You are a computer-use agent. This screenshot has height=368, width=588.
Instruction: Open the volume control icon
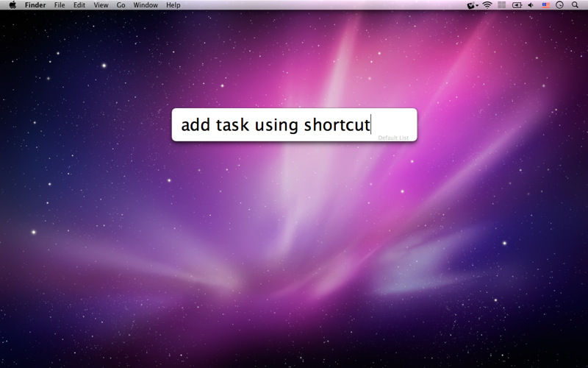point(531,5)
